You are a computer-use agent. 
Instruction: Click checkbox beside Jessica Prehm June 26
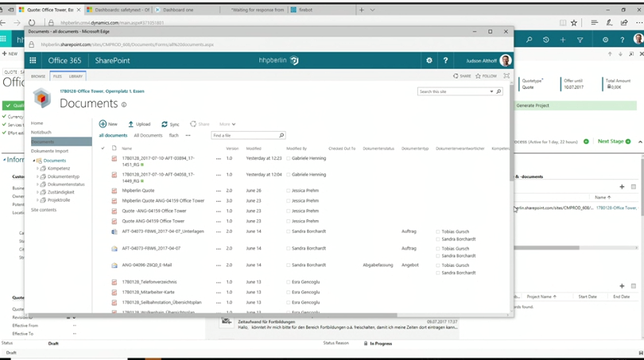point(289,191)
